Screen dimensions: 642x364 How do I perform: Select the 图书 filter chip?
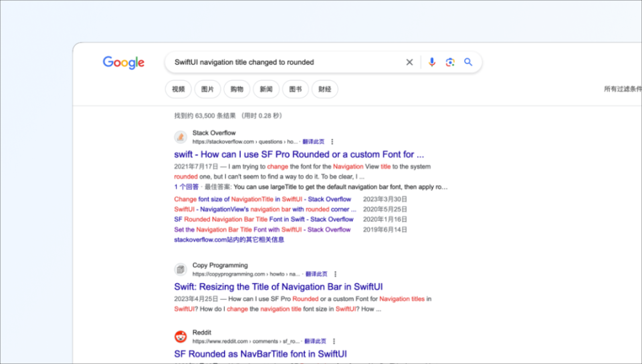click(x=295, y=89)
